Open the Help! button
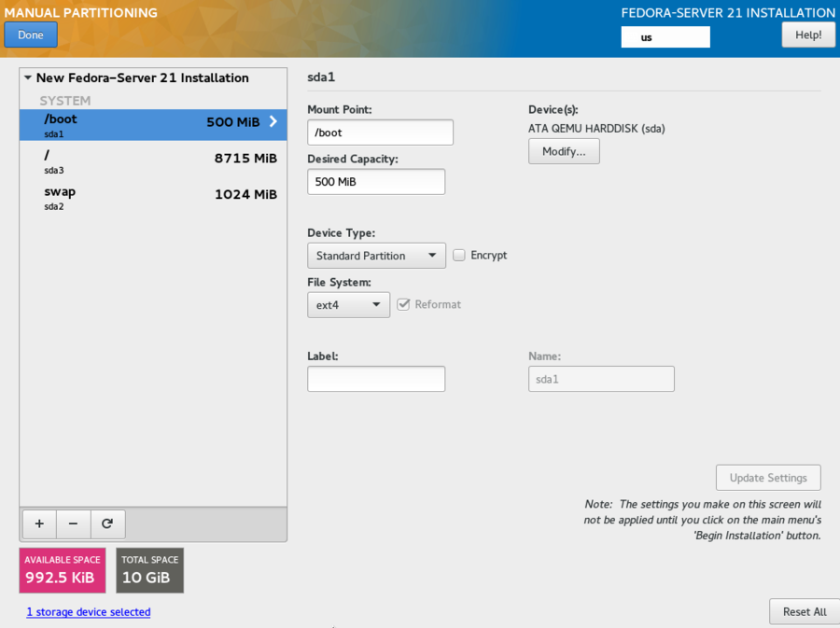This screenshot has width=840, height=628. pos(807,35)
